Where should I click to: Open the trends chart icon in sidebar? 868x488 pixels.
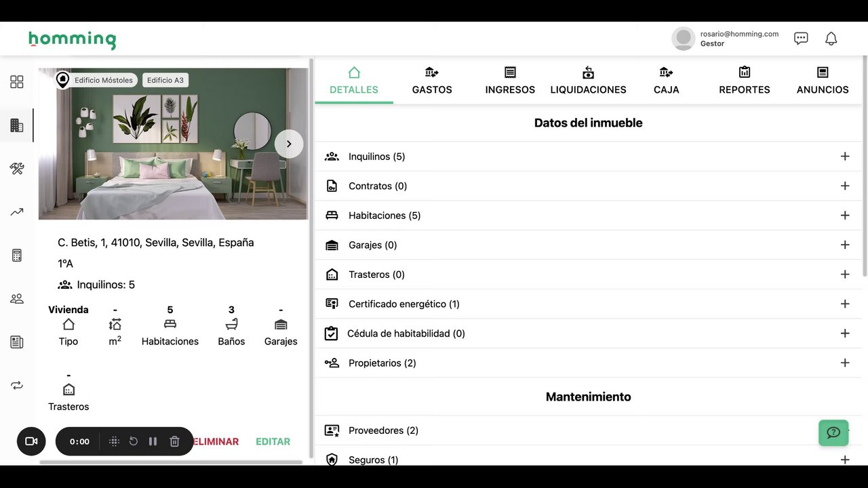click(x=17, y=212)
